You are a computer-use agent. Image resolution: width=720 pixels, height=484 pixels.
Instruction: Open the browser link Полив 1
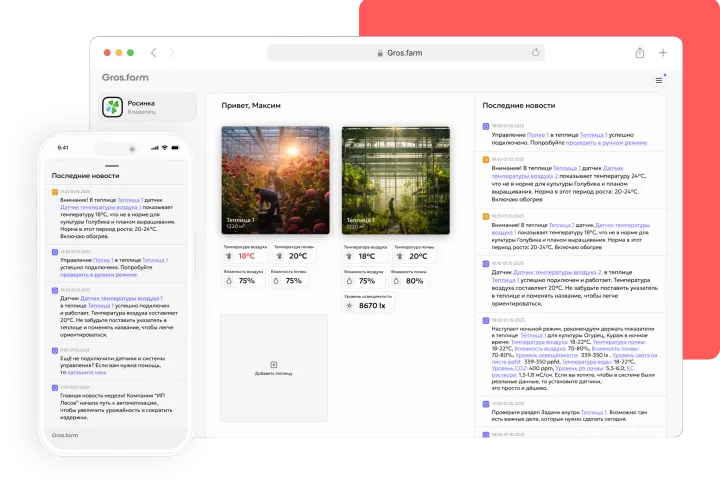click(538, 135)
